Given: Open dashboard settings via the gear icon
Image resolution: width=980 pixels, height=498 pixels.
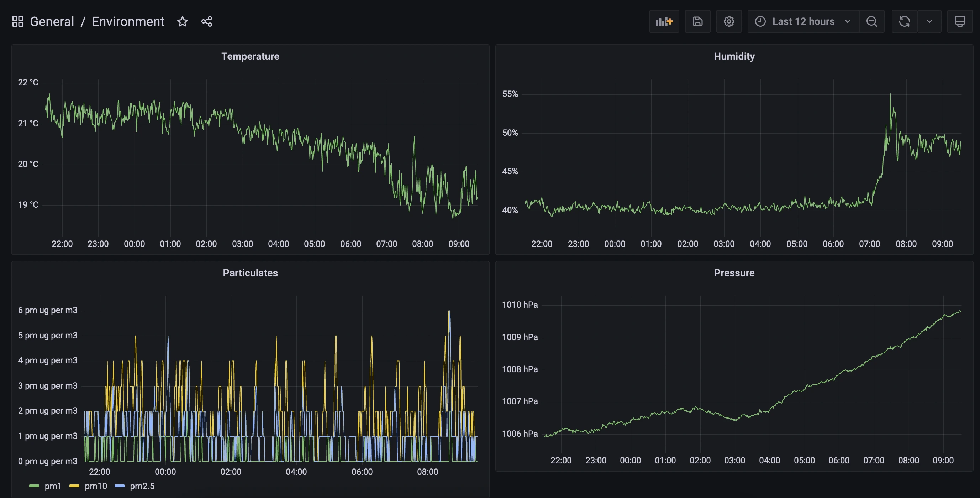Looking at the screenshot, I should pyautogui.click(x=728, y=22).
